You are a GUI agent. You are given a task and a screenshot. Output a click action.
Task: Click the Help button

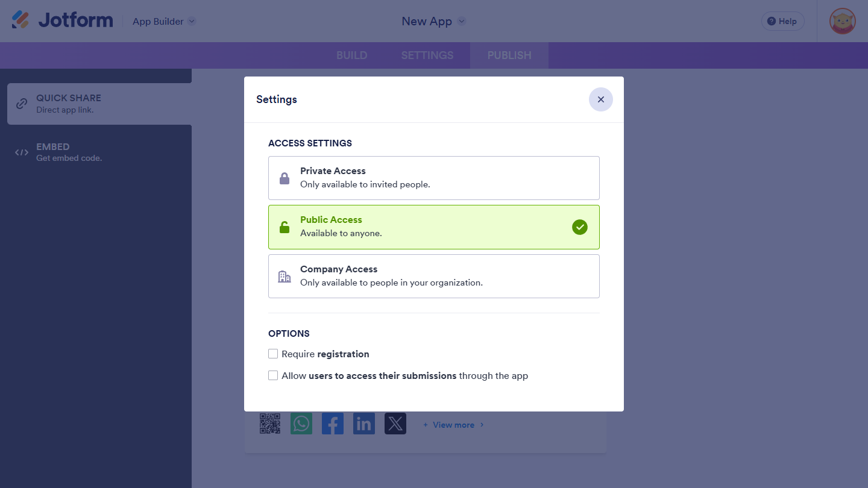coord(782,21)
